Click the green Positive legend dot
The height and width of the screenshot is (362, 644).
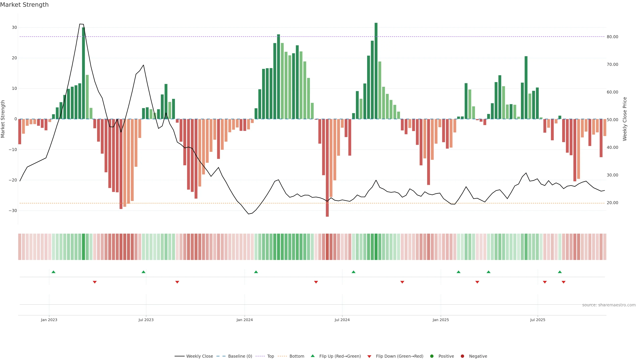pyautogui.click(x=432, y=356)
